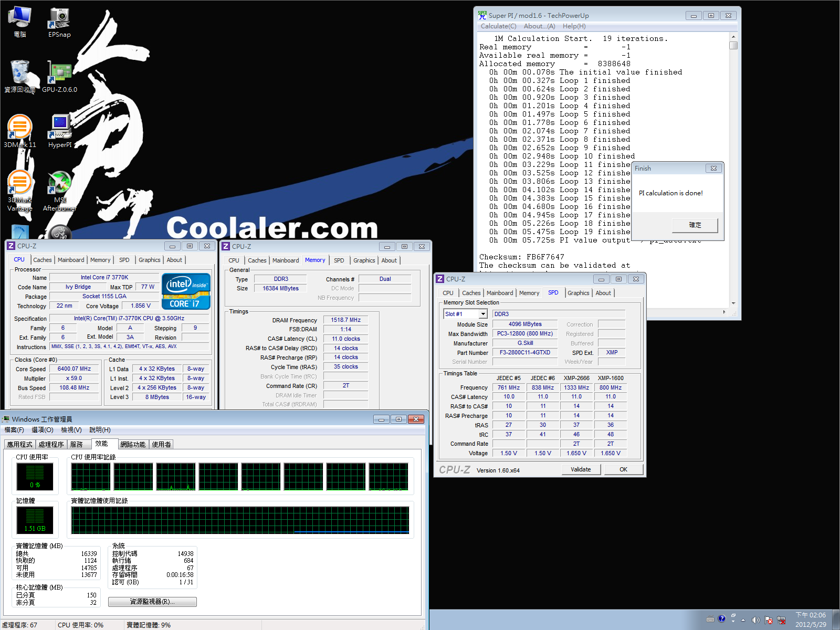
Task: Open the 3DMark Vantage desktop shortcut
Action: coord(20,190)
